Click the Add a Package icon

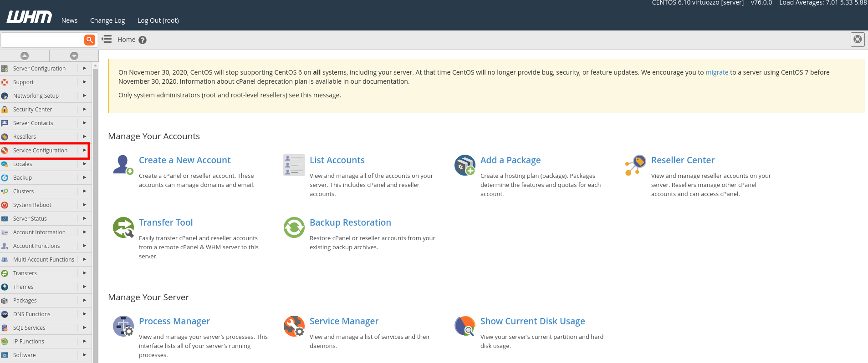(x=465, y=165)
